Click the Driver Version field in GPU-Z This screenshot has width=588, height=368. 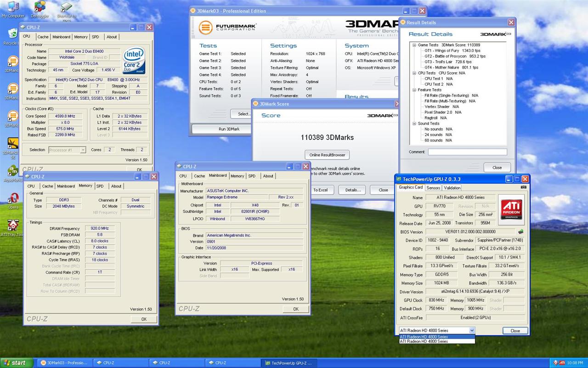click(475, 292)
